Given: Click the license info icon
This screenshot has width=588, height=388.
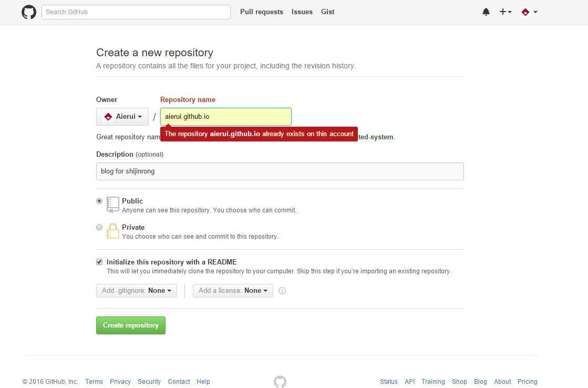Looking at the screenshot, I should point(282,291).
